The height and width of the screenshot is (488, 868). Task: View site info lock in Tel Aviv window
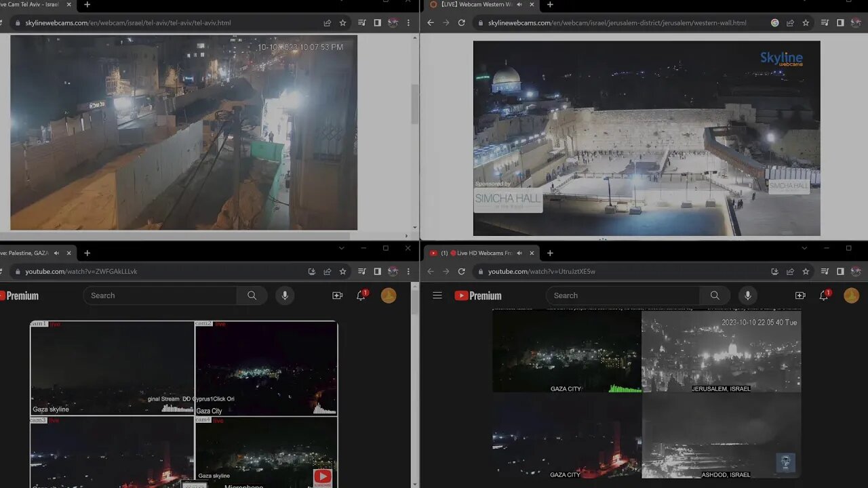point(18,23)
